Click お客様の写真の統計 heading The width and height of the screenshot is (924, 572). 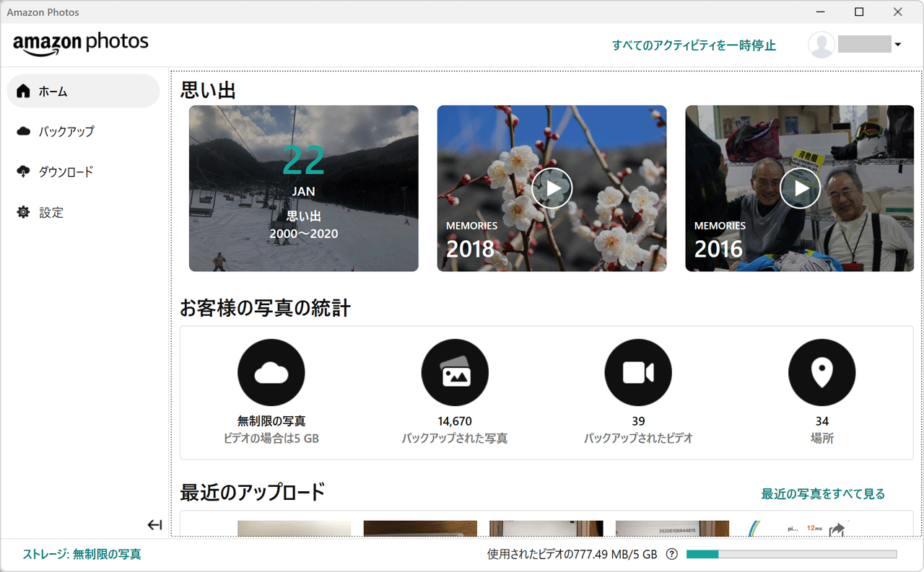tap(266, 309)
